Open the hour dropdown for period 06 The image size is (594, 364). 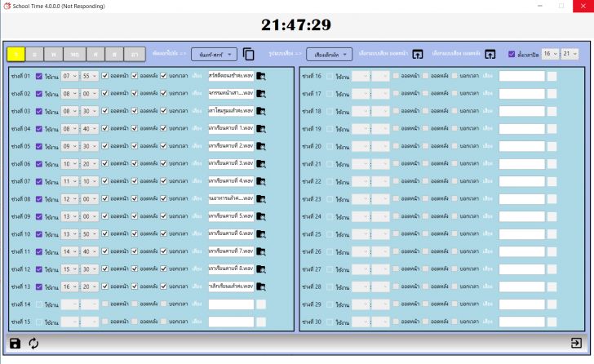tap(69, 164)
